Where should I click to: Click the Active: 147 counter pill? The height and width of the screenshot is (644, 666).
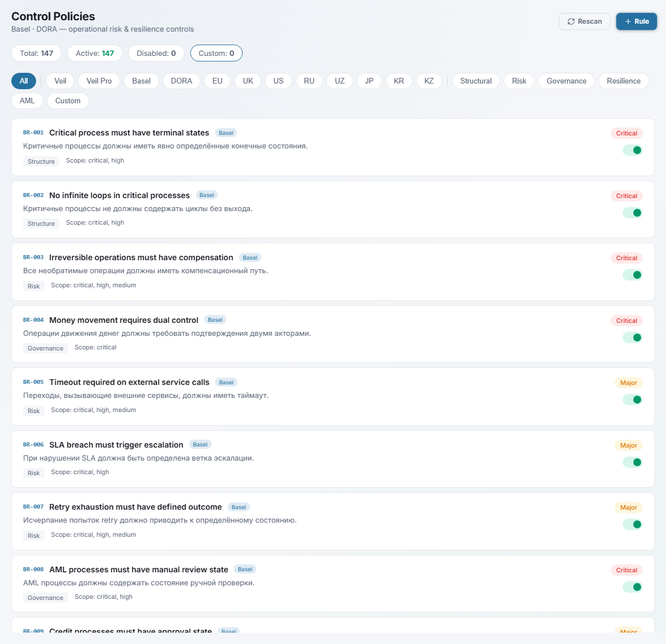95,53
